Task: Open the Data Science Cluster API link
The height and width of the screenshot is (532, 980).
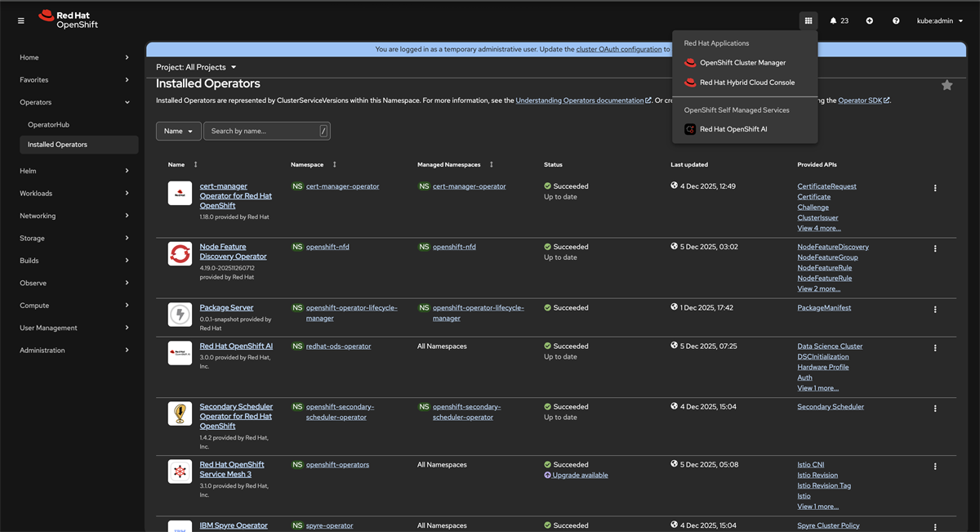Action: (x=830, y=346)
